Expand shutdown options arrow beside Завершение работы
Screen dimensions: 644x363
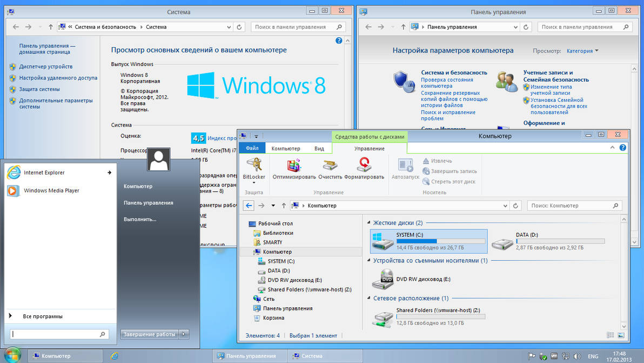[184, 334]
